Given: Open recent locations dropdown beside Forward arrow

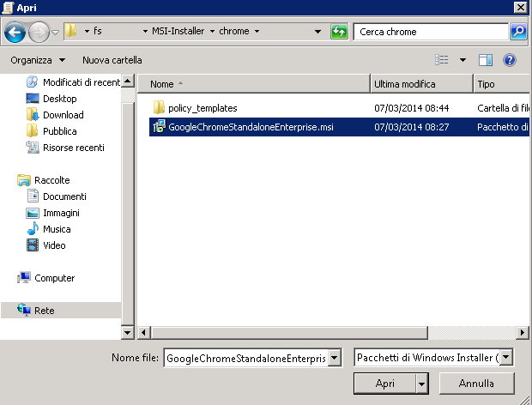Looking at the screenshot, I should [x=55, y=33].
